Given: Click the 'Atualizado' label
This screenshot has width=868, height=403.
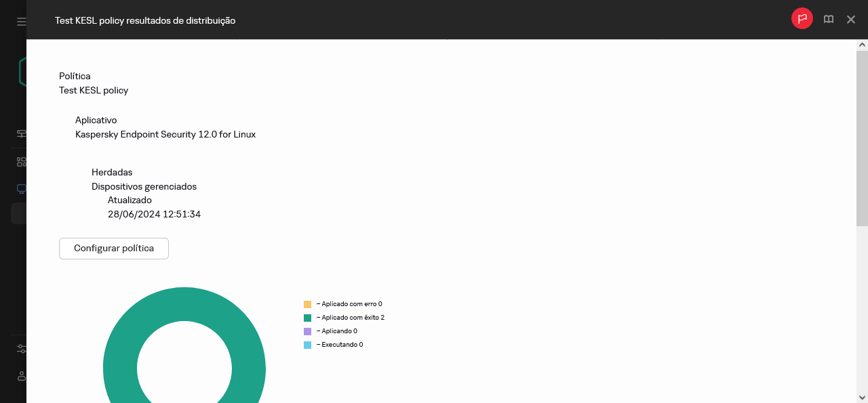Looking at the screenshot, I should pyautogui.click(x=130, y=200).
